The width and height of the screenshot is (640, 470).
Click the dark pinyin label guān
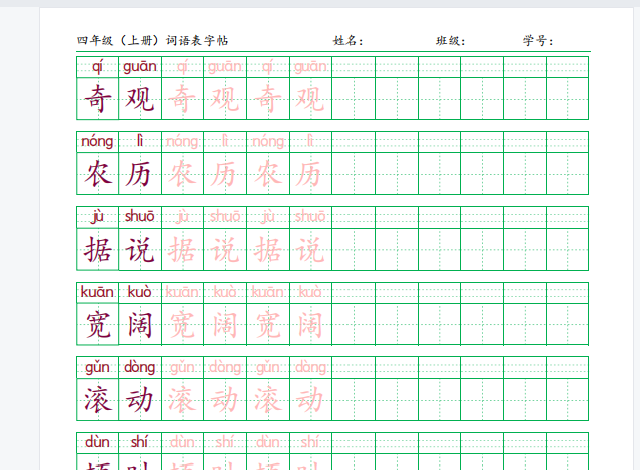140,67
